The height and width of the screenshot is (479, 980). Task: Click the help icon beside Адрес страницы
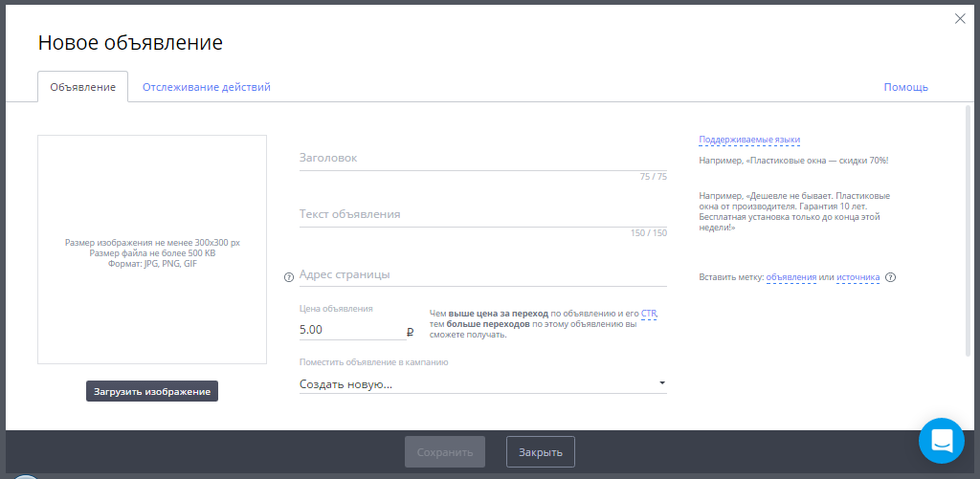click(x=288, y=277)
